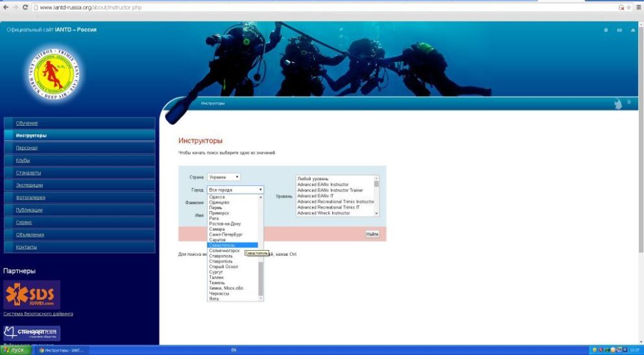Viewport: 644px width, 355px height.
Task: Open the Экспедиции sidebar menu item
Action: [x=79, y=185]
